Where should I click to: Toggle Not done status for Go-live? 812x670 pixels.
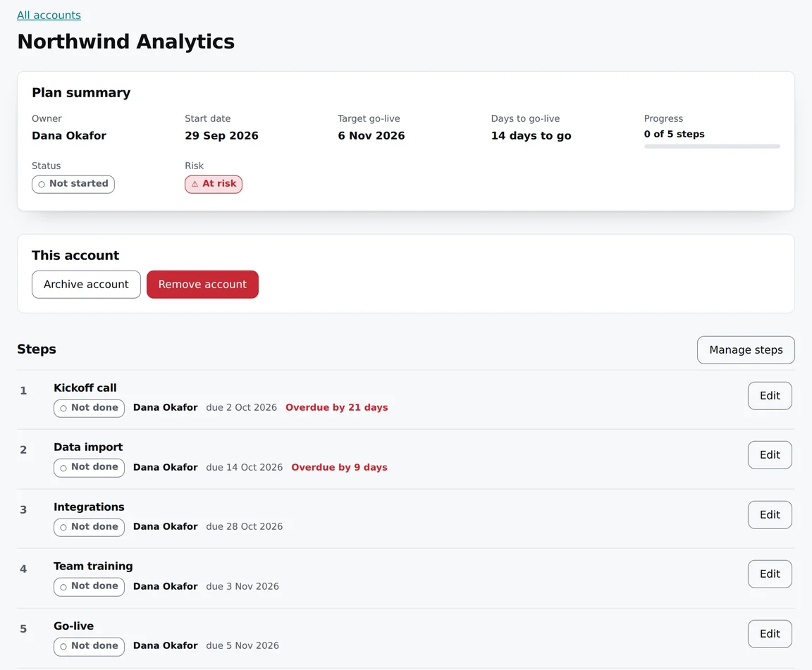coord(89,646)
